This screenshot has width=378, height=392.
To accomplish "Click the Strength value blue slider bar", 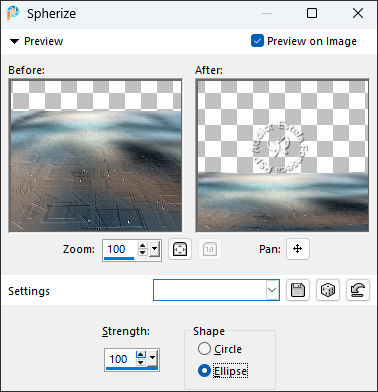I will [x=132, y=368].
